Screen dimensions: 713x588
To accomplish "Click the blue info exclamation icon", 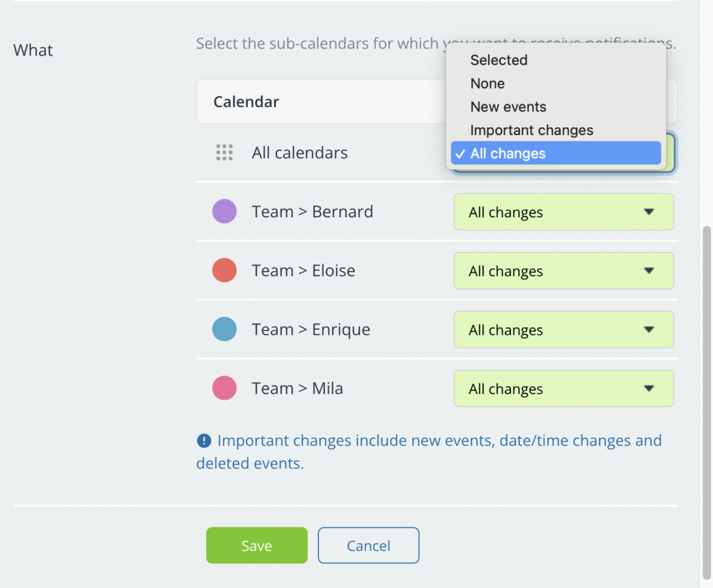I will tap(204, 440).
